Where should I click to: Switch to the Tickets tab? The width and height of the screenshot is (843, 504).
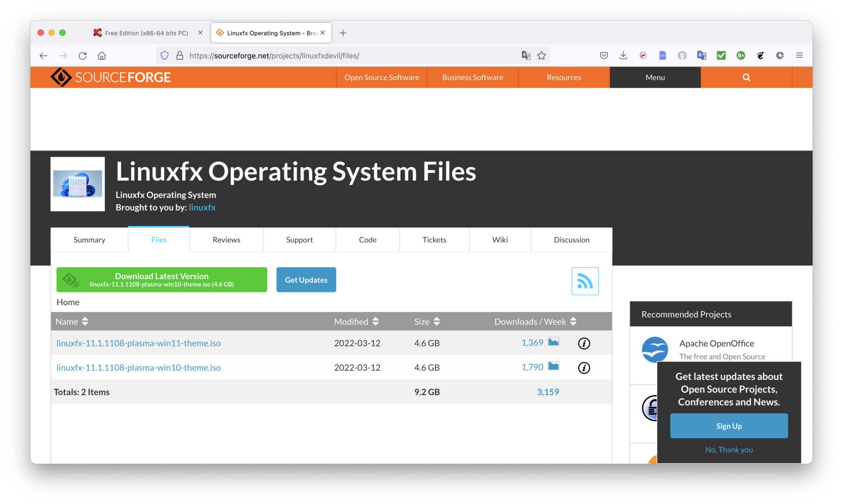coord(435,240)
